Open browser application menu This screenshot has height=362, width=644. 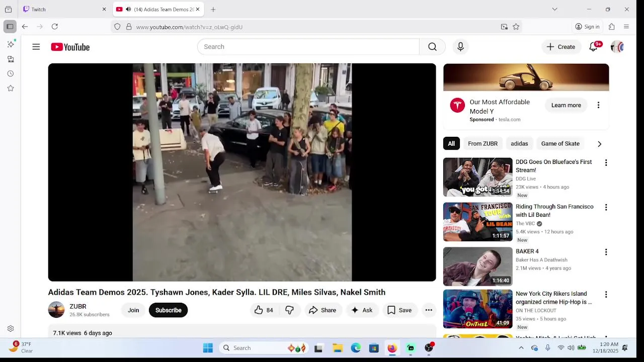click(x=626, y=27)
